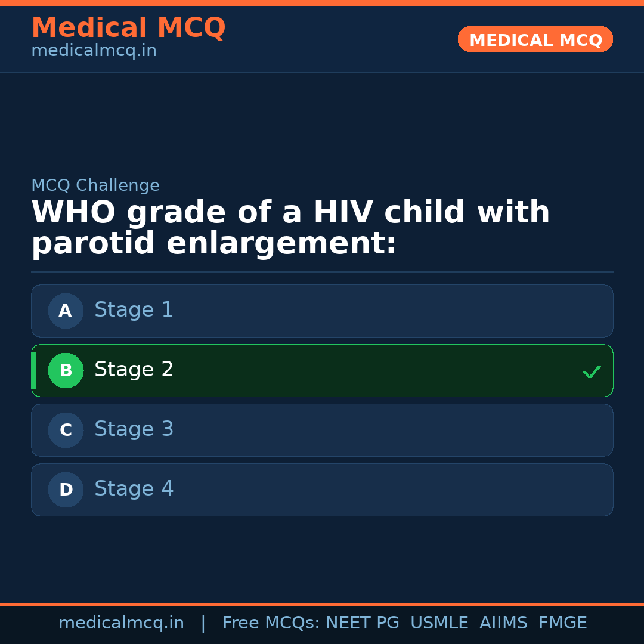Click the MEDICAL MCQ orange badge
The image size is (644, 644).
tap(535, 39)
